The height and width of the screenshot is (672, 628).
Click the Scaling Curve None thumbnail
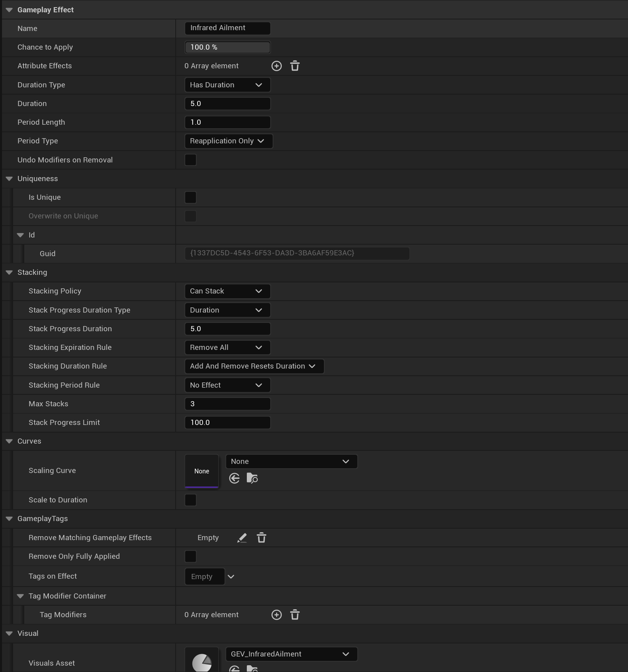pos(202,471)
